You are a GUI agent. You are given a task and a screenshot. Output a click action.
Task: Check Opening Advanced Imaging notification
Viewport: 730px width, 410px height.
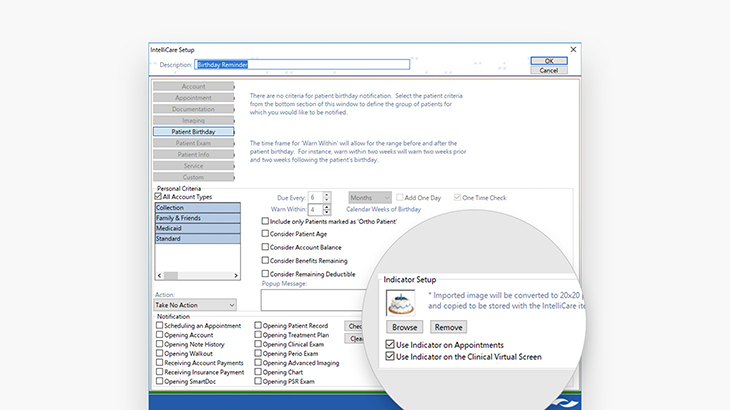257,363
